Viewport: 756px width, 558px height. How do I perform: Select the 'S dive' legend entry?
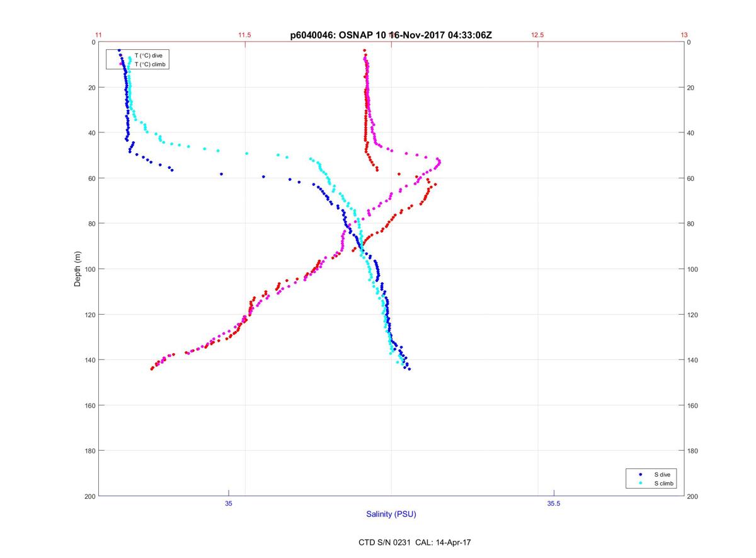pos(661,474)
